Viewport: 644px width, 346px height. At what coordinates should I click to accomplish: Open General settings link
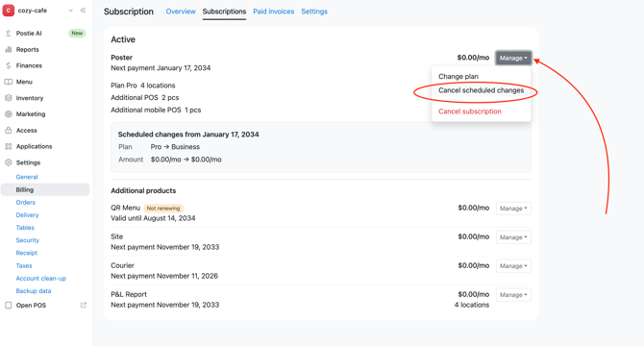tap(27, 177)
